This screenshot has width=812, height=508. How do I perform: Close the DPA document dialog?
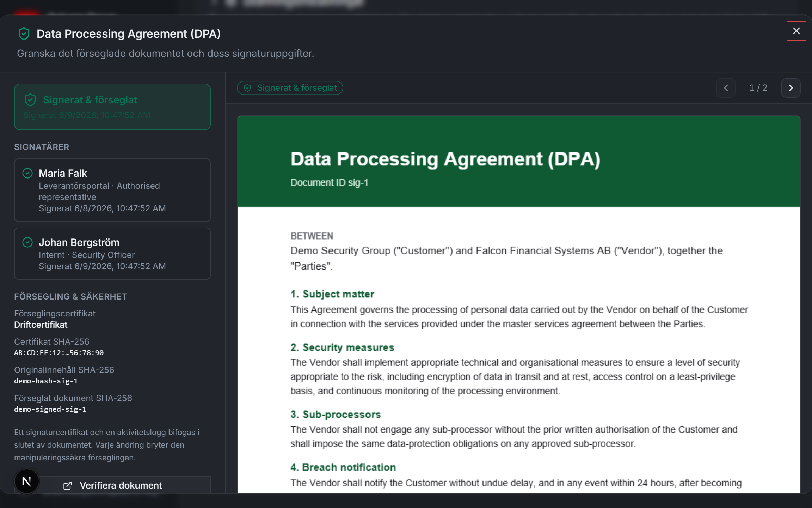pos(796,31)
